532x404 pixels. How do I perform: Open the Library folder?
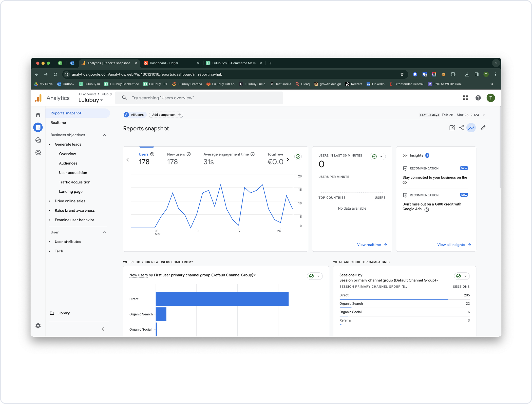click(x=60, y=313)
